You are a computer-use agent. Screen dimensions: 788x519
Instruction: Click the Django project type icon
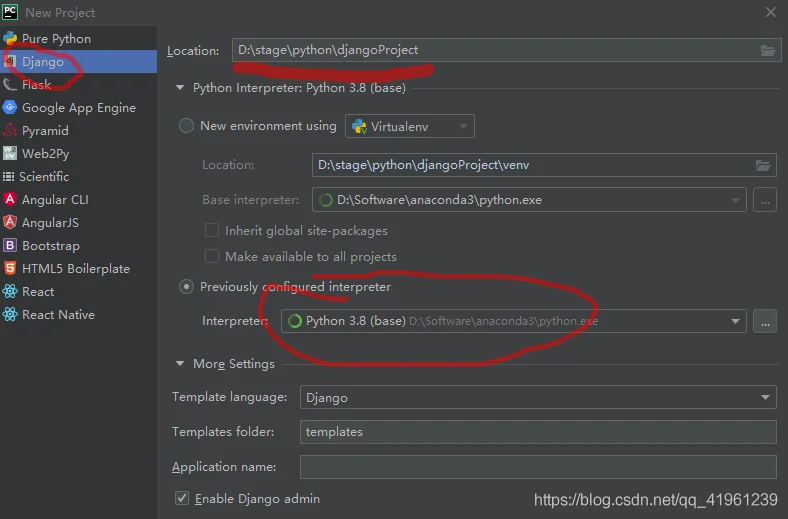point(10,61)
